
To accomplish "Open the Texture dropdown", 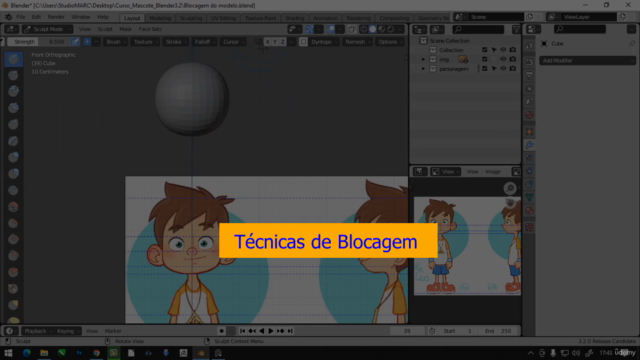I will 145,42.
